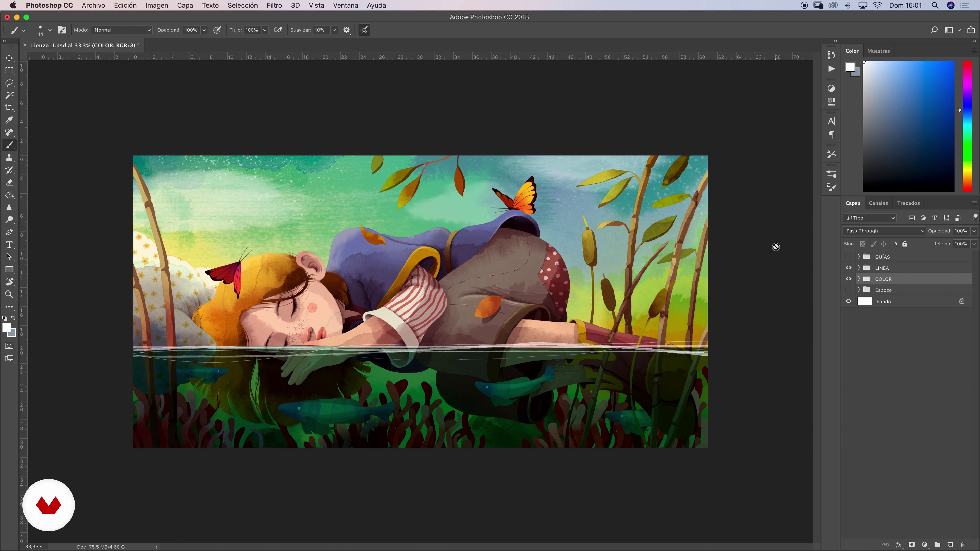The width and height of the screenshot is (980, 551).
Task: Switch to the Muestras tab
Action: [878, 51]
